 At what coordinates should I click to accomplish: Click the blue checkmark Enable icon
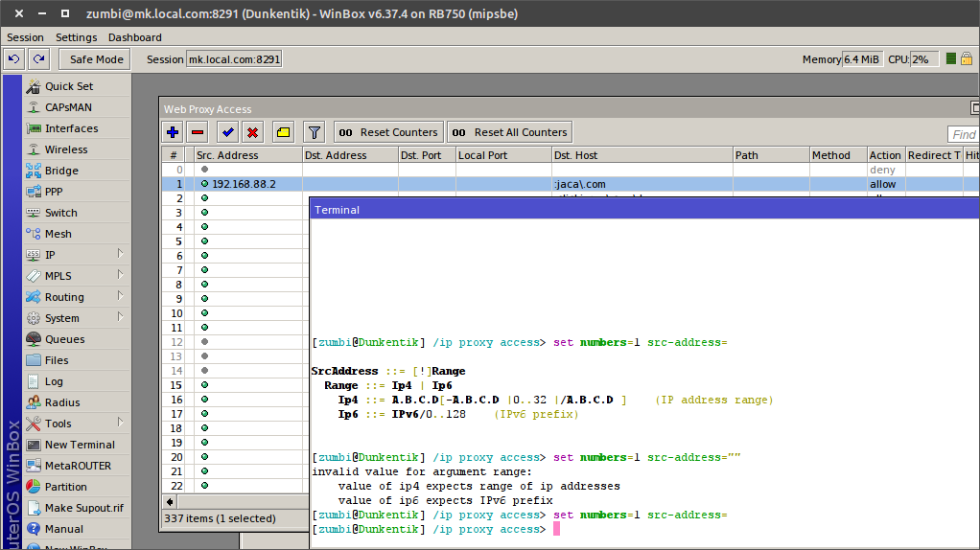(228, 132)
